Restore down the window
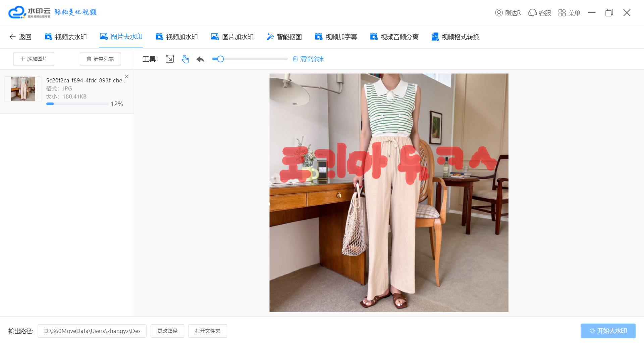Screen dimensions: 644x345 point(609,13)
